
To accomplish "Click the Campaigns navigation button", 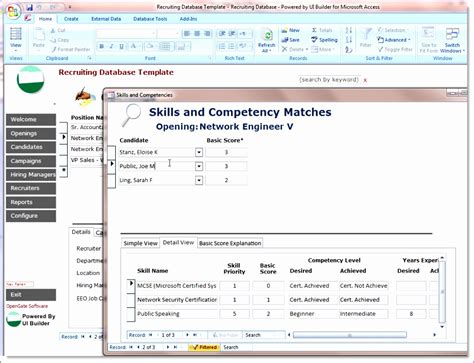I will pyautogui.click(x=31, y=161).
